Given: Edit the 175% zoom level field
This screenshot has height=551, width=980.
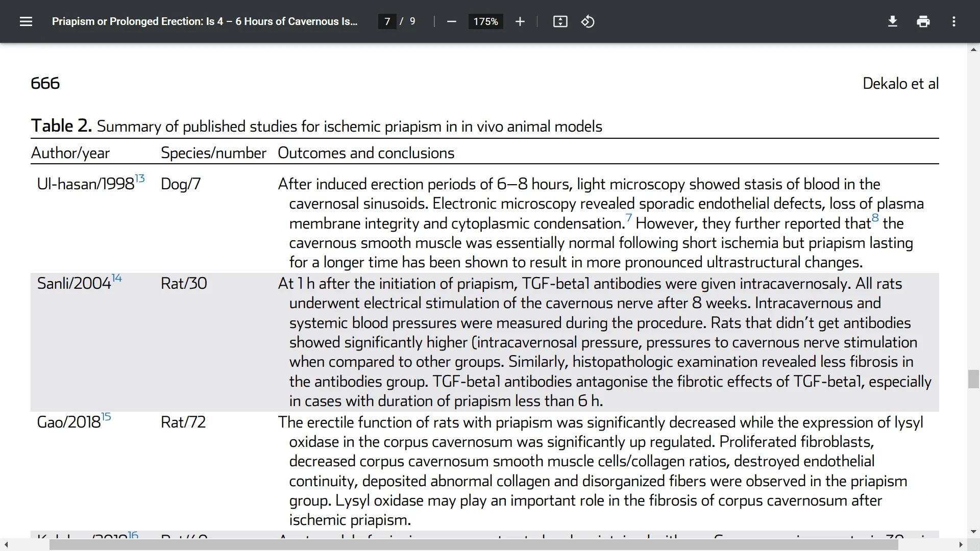Looking at the screenshot, I should (x=485, y=21).
